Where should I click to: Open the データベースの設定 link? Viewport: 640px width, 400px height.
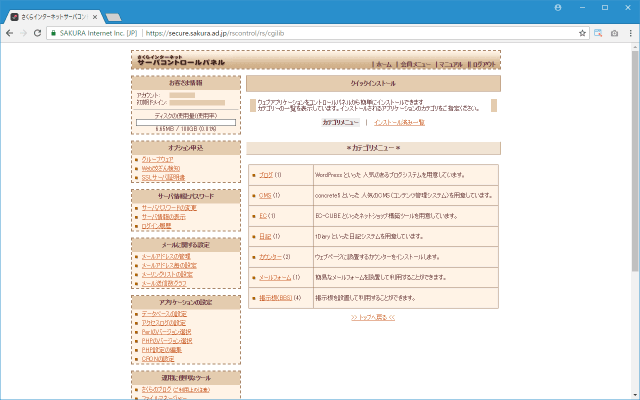[164, 313]
